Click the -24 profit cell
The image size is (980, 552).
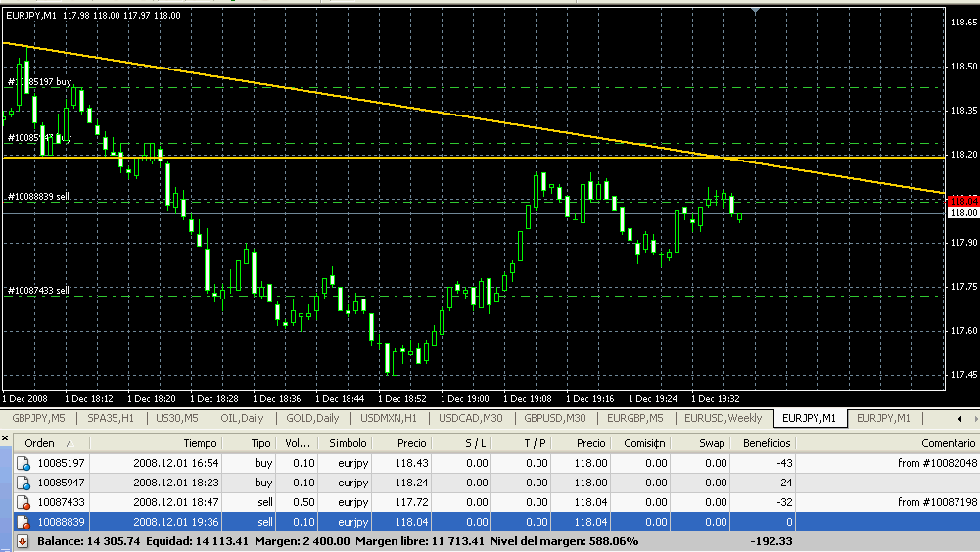[784, 483]
